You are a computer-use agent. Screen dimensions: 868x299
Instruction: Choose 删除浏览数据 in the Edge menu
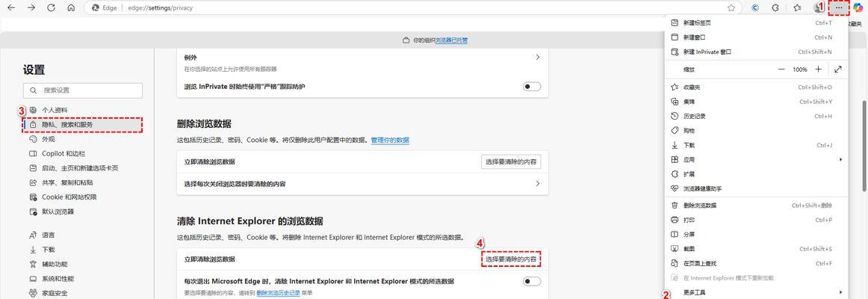(756, 206)
